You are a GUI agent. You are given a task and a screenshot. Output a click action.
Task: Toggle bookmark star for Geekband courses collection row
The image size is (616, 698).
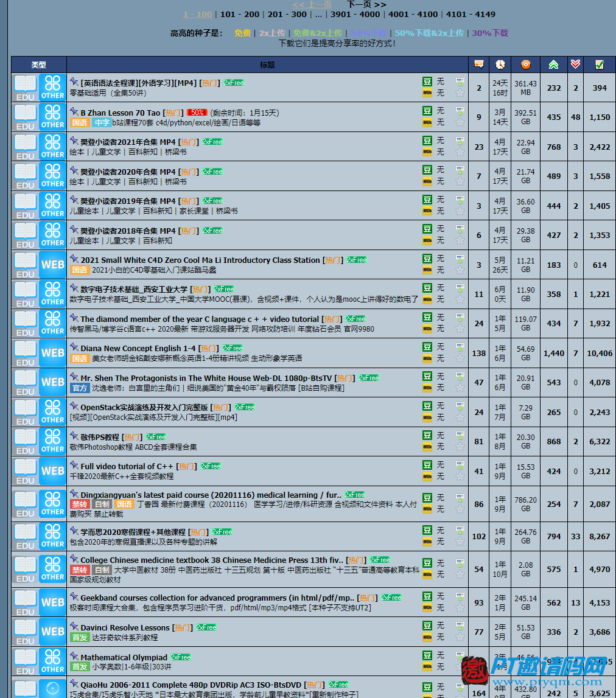460,608
